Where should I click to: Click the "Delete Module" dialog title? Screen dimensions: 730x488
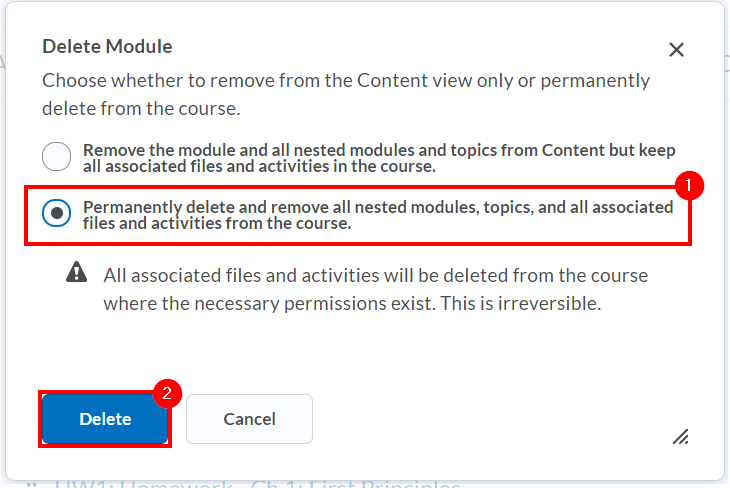tap(107, 46)
